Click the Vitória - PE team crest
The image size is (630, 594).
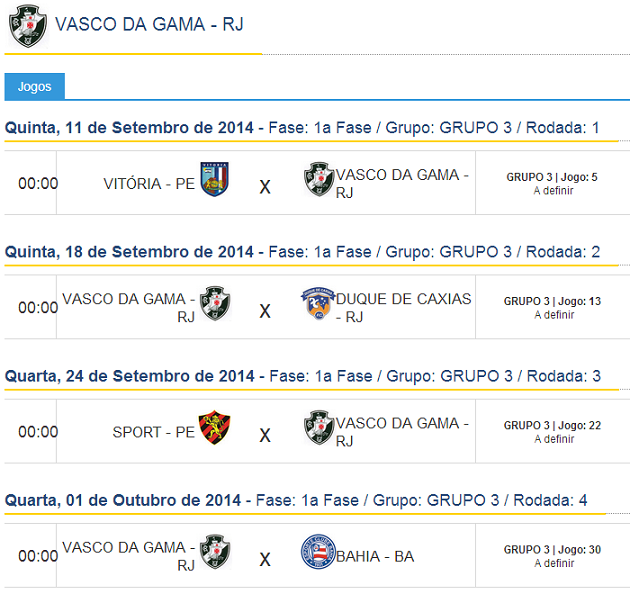coord(215,180)
